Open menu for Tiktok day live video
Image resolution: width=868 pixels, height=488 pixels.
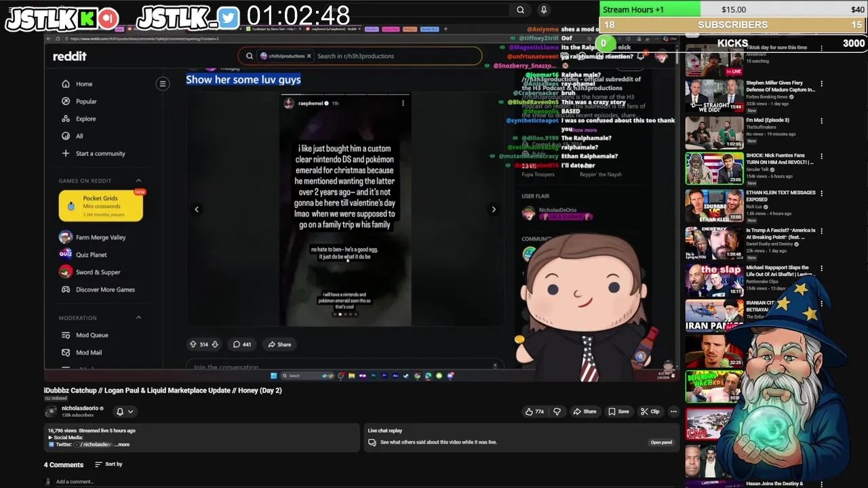[821, 48]
